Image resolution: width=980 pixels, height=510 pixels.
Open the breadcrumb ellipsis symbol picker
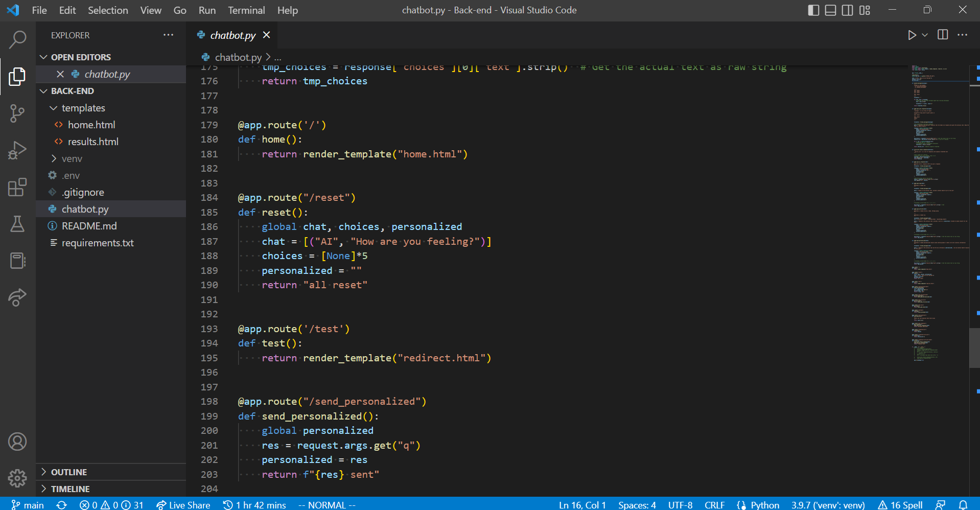tap(278, 57)
